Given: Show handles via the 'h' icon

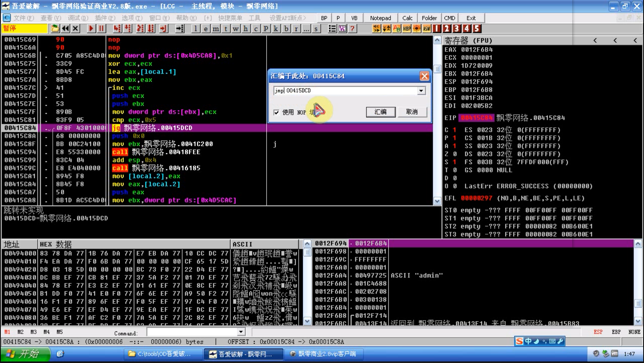Looking at the screenshot, I should tap(246, 29).
